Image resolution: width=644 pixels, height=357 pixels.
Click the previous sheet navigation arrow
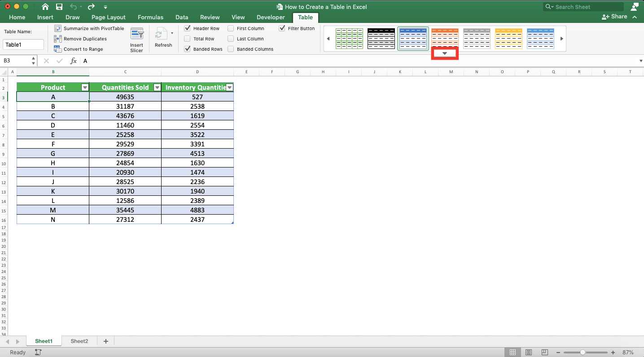pos(8,342)
